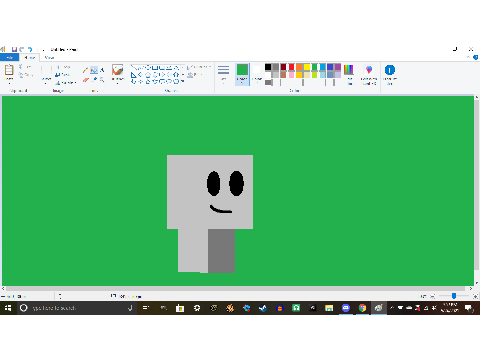
Task: Click the Product alert button
Action: coord(390,74)
